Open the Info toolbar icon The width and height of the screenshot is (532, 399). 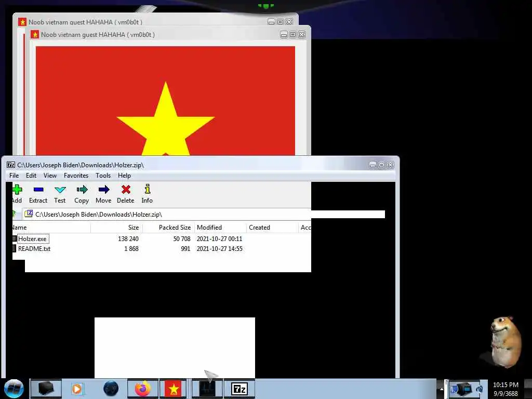coord(147,189)
